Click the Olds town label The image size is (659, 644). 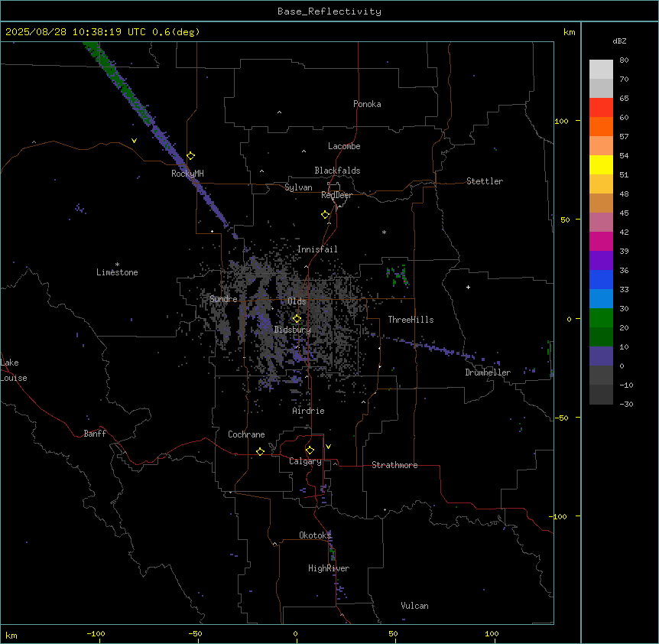(x=297, y=301)
